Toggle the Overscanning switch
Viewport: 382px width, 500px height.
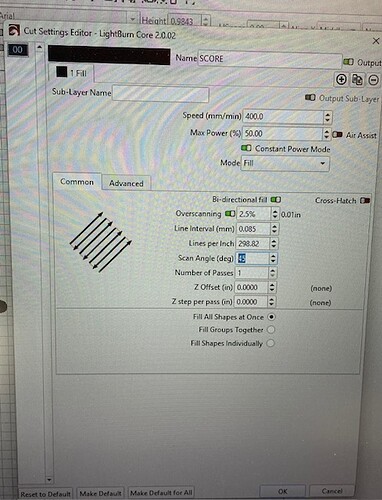point(230,213)
